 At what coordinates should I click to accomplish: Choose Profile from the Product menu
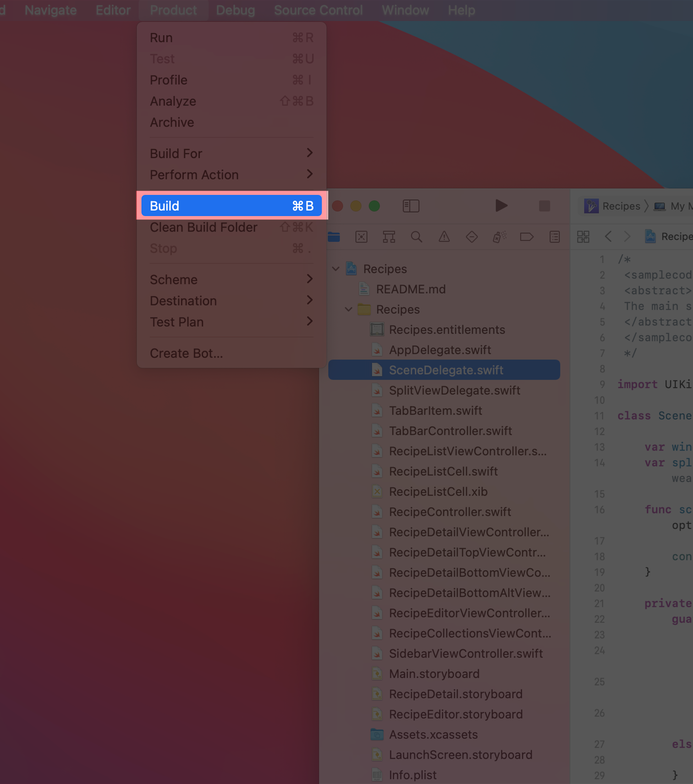pyautogui.click(x=231, y=80)
